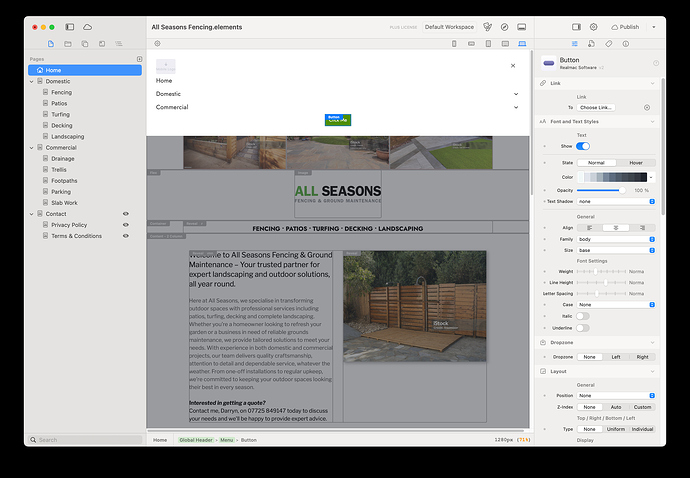The image size is (690, 478).
Task: Open the layout-square tab icon in sidebar
Action: click(102, 44)
